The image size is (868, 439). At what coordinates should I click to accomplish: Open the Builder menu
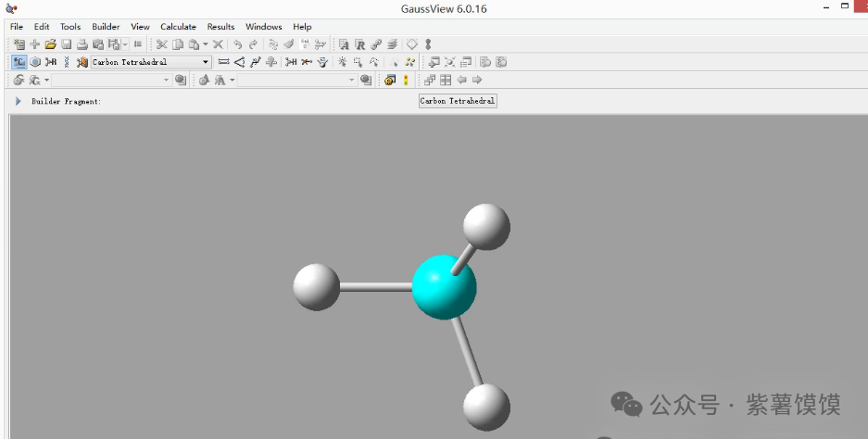(x=106, y=27)
